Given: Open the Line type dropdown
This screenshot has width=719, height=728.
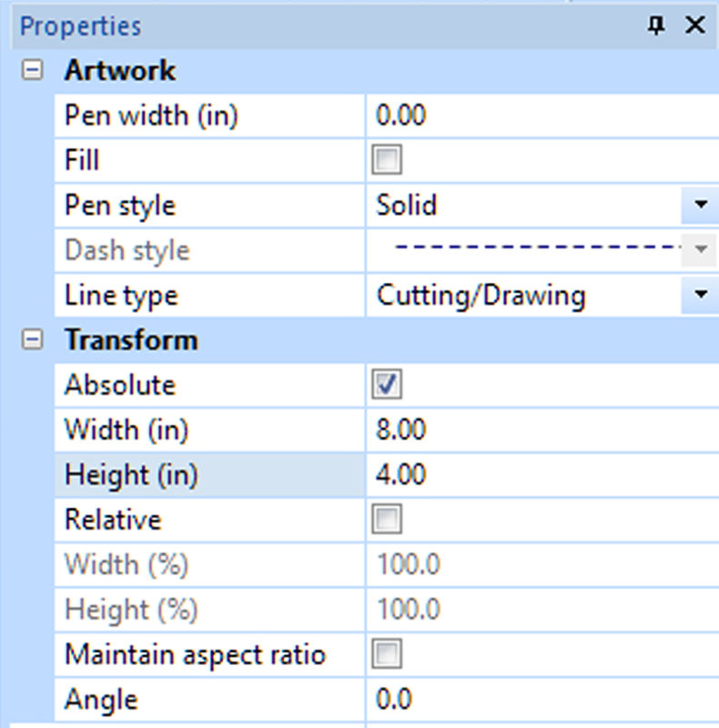Looking at the screenshot, I should (699, 295).
